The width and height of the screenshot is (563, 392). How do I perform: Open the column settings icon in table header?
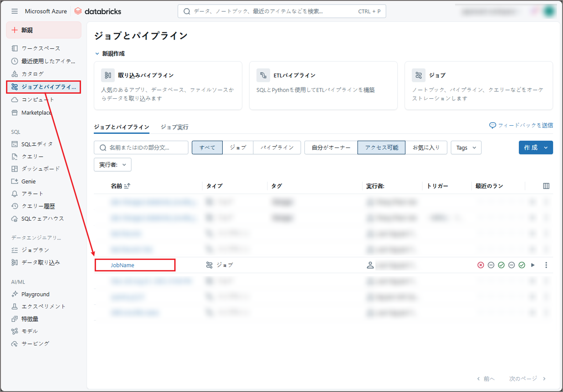tap(546, 186)
